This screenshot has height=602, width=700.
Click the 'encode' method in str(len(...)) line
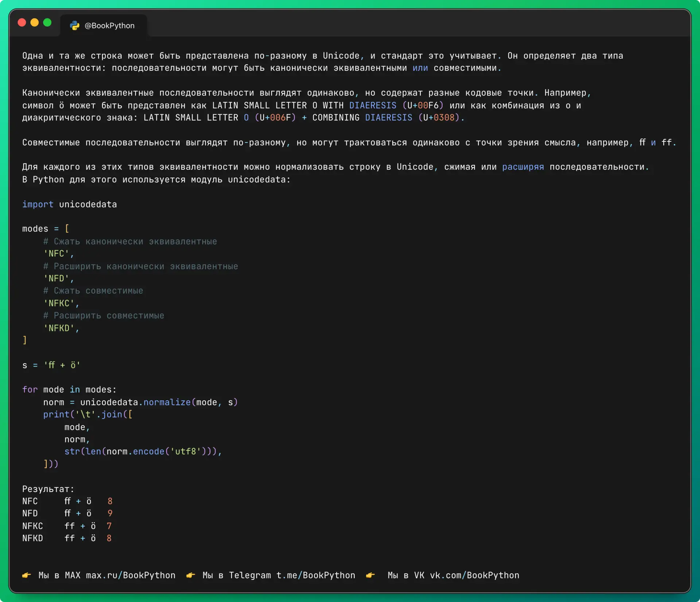click(x=149, y=451)
